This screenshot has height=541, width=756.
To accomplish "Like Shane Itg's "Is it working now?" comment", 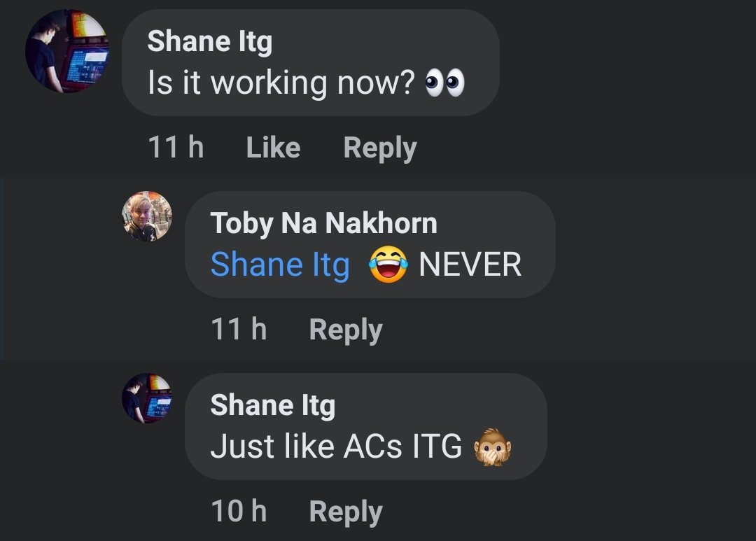I will tap(273, 148).
